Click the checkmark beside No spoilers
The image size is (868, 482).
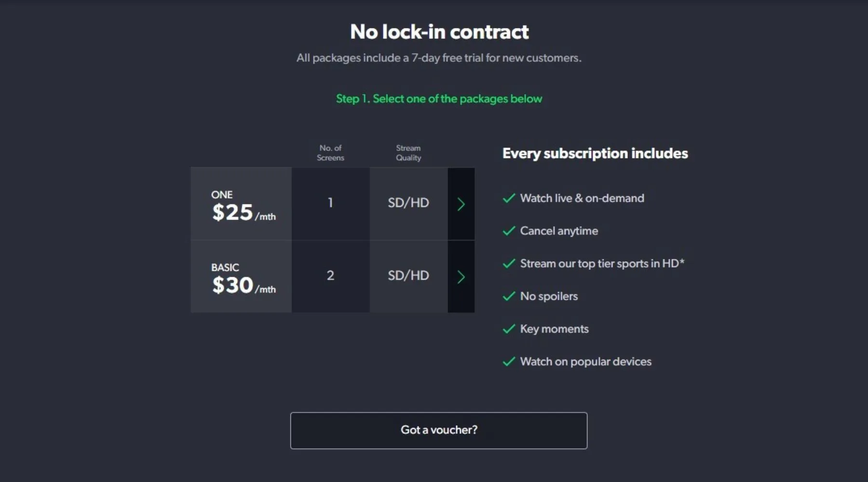509,296
